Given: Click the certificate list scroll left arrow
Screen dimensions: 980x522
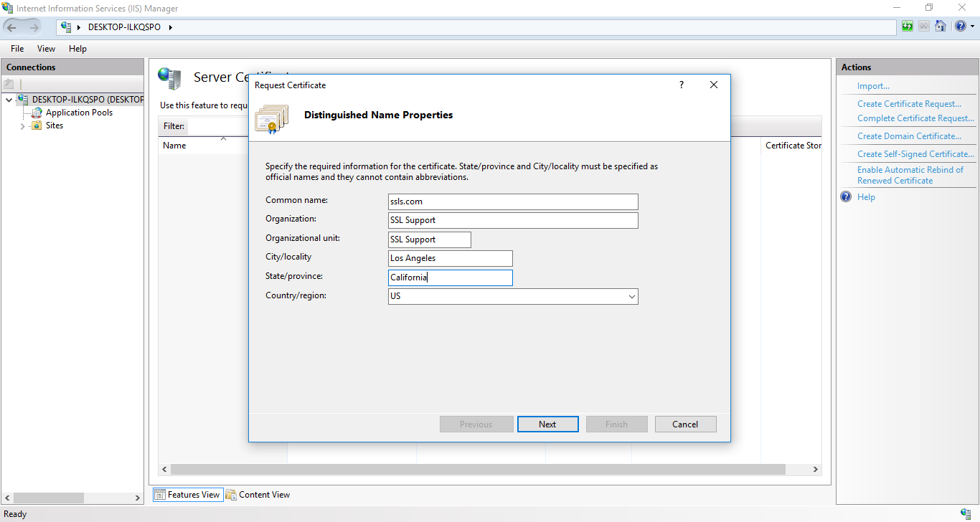Looking at the screenshot, I should click(x=164, y=469).
